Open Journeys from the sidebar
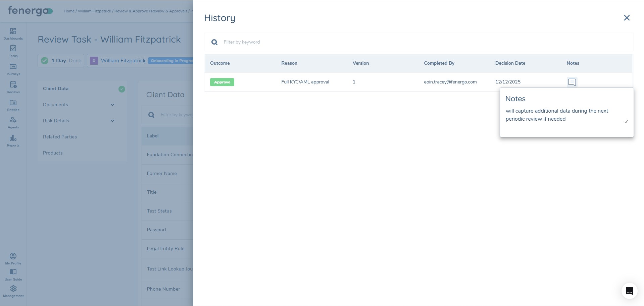The width and height of the screenshot is (644, 306). click(x=13, y=69)
